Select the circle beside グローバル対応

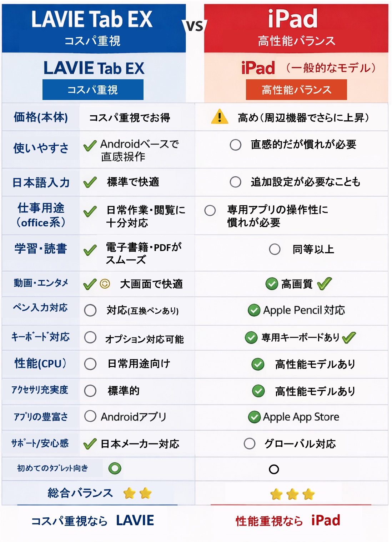point(250,443)
